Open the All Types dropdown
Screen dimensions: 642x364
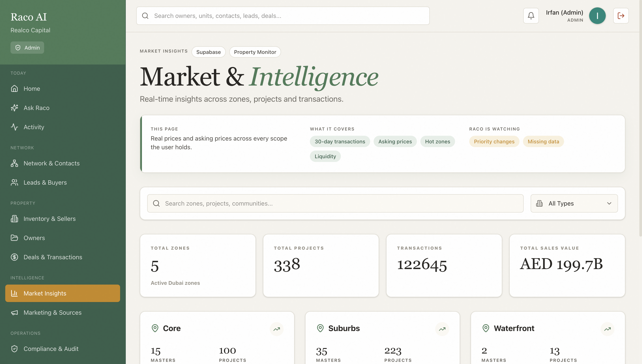[574, 204]
